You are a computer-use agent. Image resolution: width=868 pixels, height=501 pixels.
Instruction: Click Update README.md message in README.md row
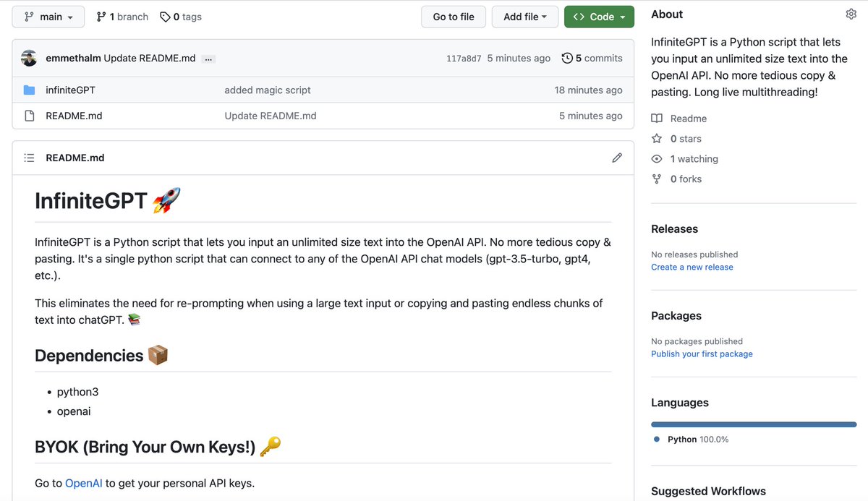[x=271, y=116]
